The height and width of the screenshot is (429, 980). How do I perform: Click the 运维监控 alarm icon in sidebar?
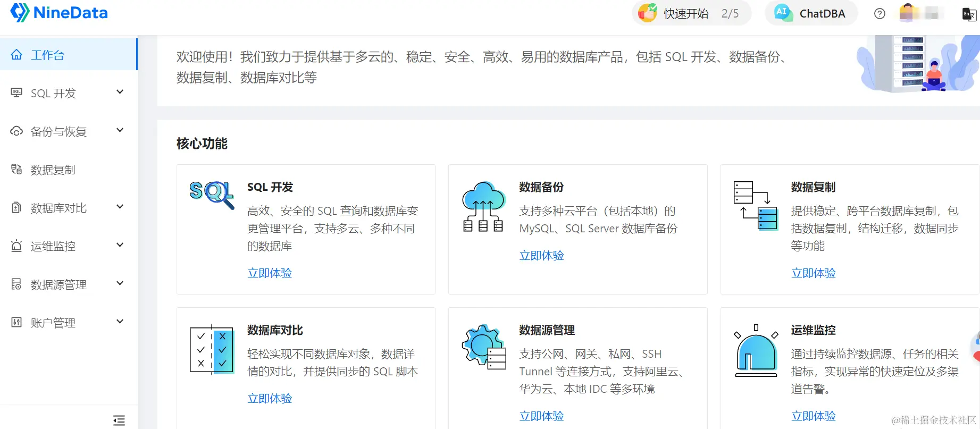16,246
